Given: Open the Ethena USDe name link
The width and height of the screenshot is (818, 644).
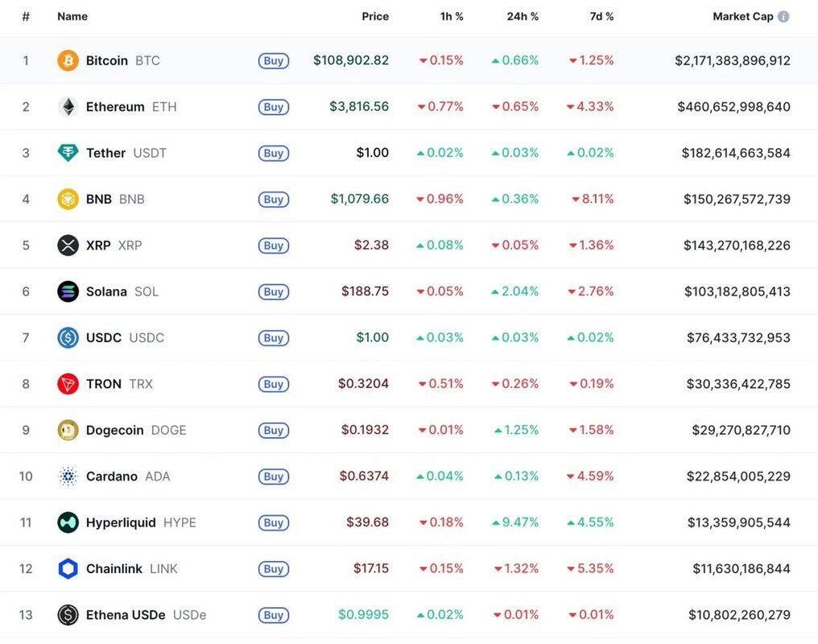Looking at the screenshot, I should coord(126,615).
